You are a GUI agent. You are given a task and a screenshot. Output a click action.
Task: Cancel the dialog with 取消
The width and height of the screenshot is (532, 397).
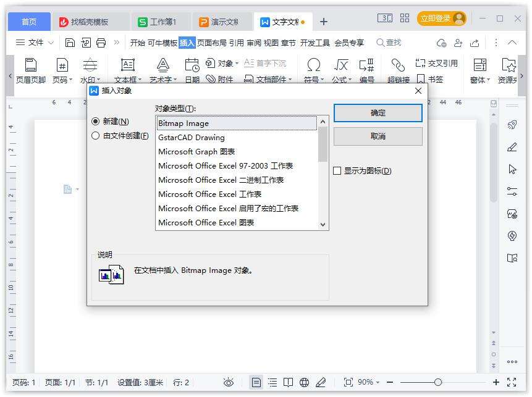[378, 136]
